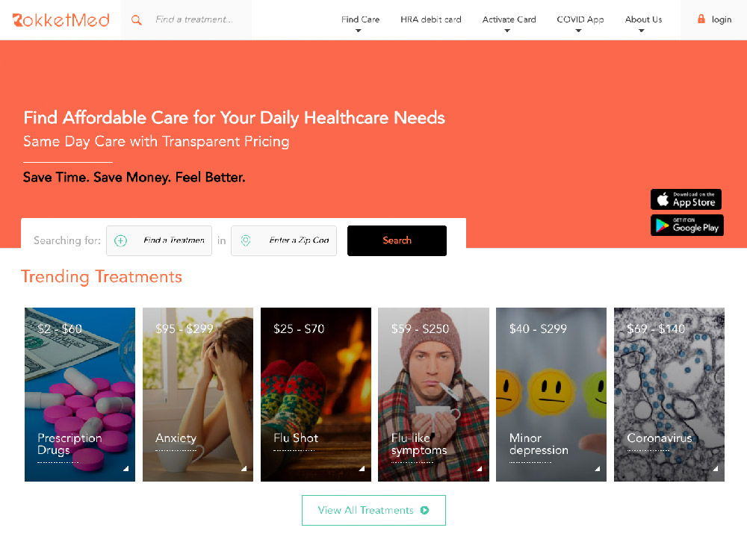
Task: Select the Coronavirus treatment card
Action: [669, 394]
